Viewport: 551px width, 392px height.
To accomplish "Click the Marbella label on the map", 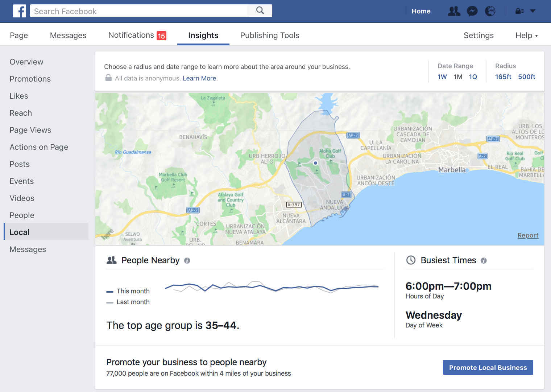I will click(452, 170).
